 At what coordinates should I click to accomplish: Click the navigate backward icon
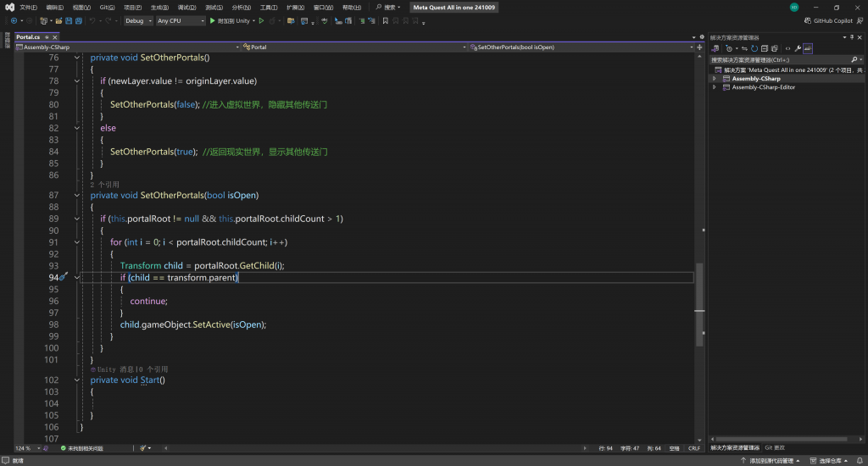pos(14,21)
